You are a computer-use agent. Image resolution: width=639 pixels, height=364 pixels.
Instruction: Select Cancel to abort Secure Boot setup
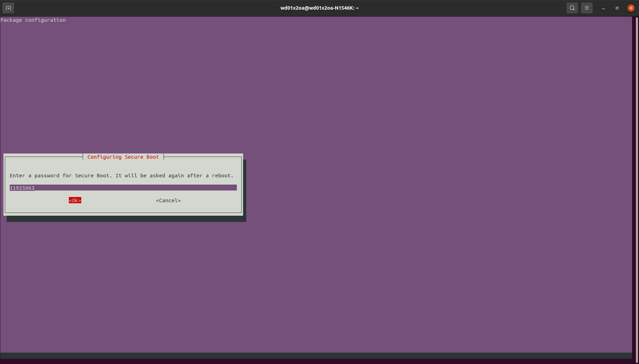tap(168, 200)
